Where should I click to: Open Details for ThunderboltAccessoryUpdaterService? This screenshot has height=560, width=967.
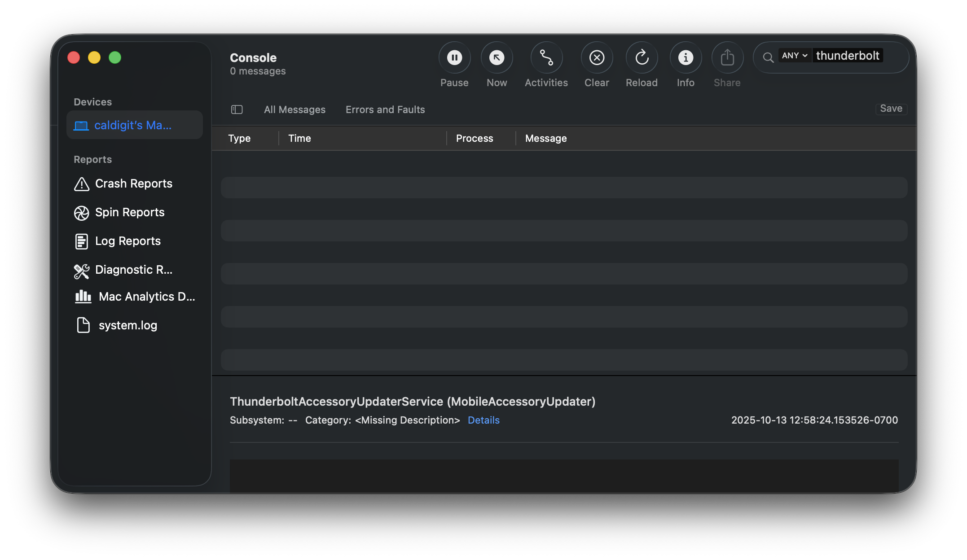click(x=483, y=420)
